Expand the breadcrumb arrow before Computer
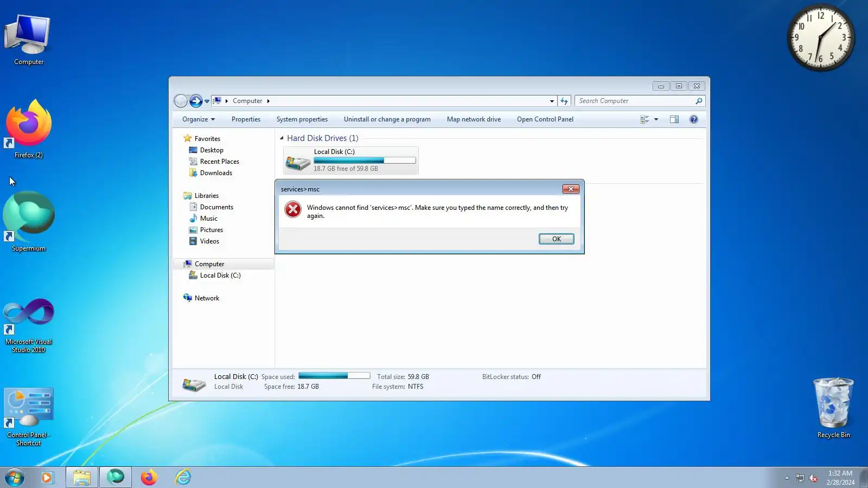This screenshot has height=488, width=868. (227, 101)
